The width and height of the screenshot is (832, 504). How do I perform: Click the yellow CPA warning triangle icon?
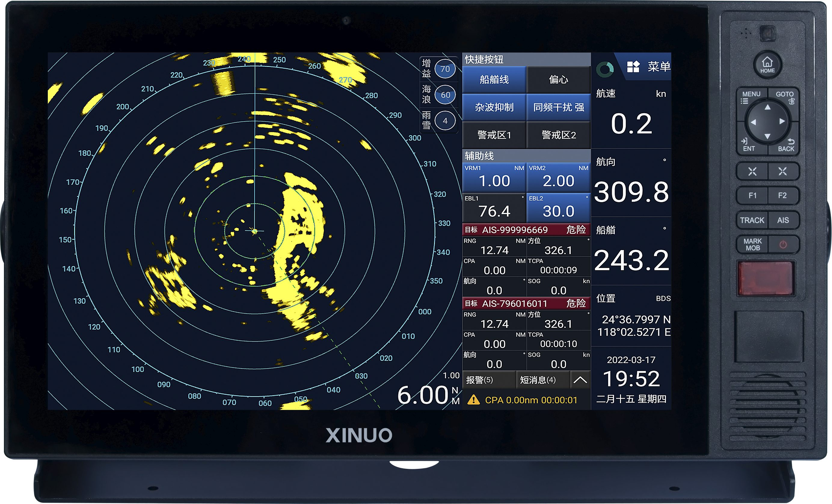pos(473,400)
